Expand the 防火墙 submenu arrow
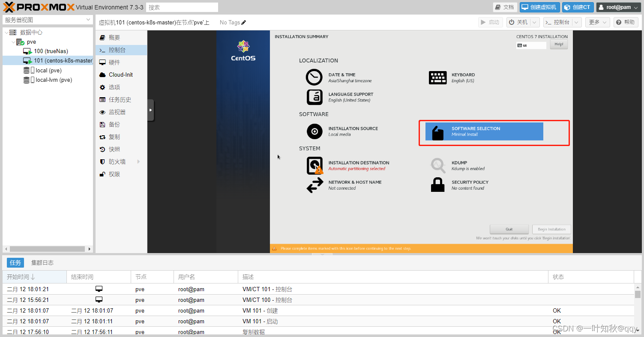 pyautogui.click(x=138, y=161)
